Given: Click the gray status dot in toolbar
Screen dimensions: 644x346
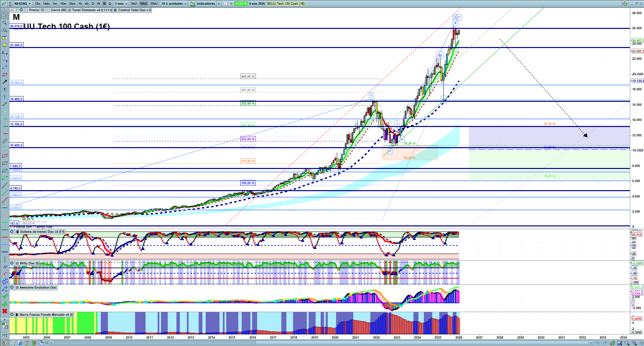Looking at the screenshot, I should pos(231,4).
